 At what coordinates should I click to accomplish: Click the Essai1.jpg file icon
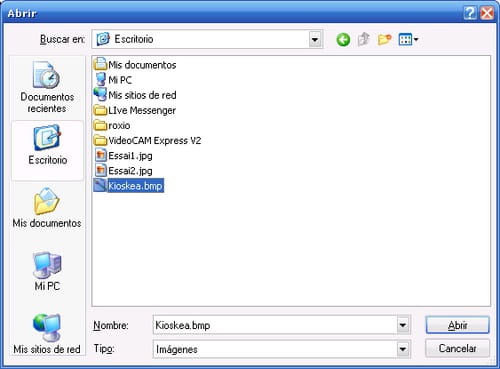point(100,155)
